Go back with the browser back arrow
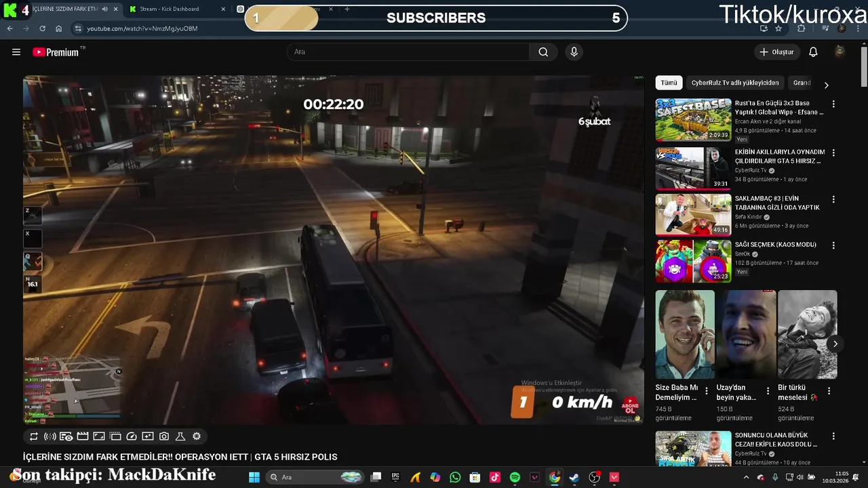The width and height of the screenshot is (868, 488). tap(9, 28)
